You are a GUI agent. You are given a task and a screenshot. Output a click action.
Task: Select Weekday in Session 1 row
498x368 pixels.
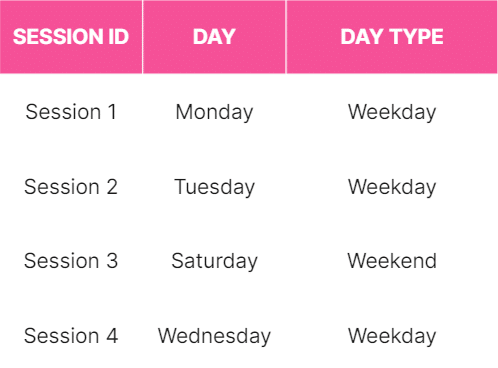point(392,112)
